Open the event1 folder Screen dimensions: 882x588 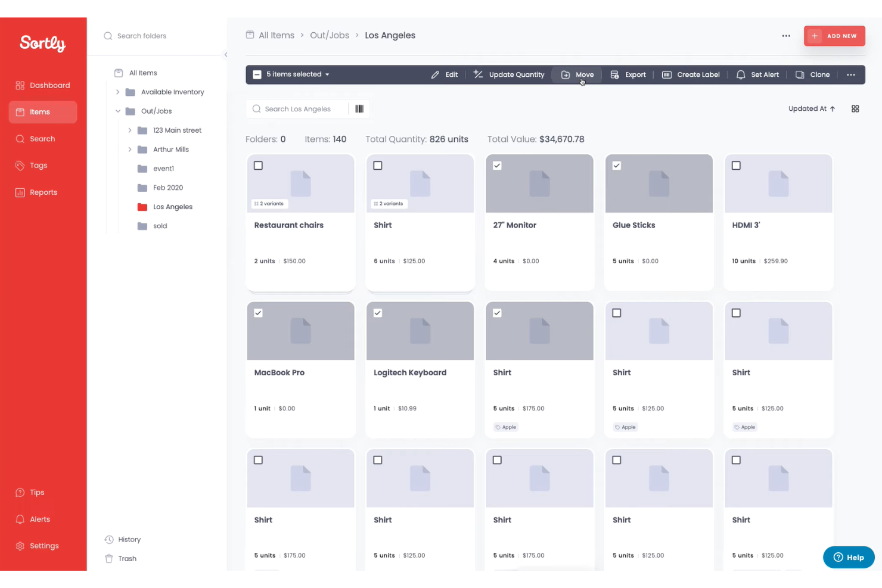point(163,169)
